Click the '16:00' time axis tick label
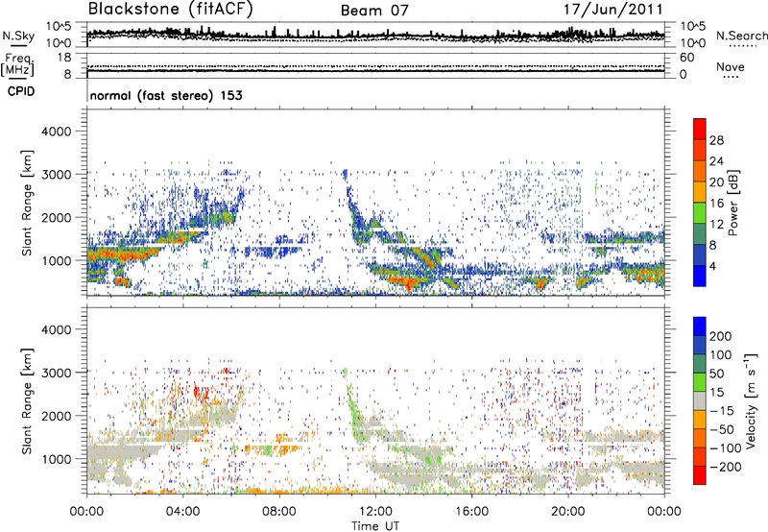The height and width of the screenshot is (532, 768). [471, 512]
